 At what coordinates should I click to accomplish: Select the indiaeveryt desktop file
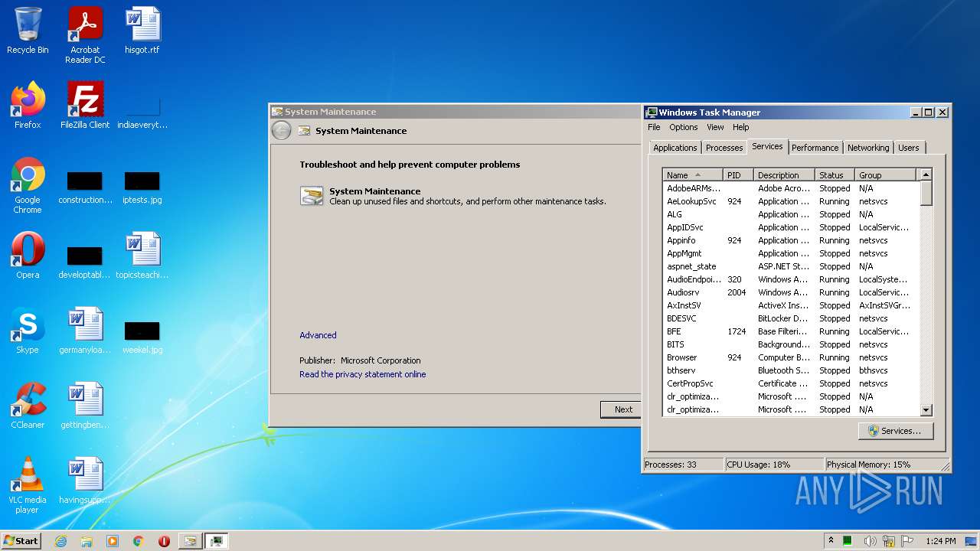pos(142,114)
